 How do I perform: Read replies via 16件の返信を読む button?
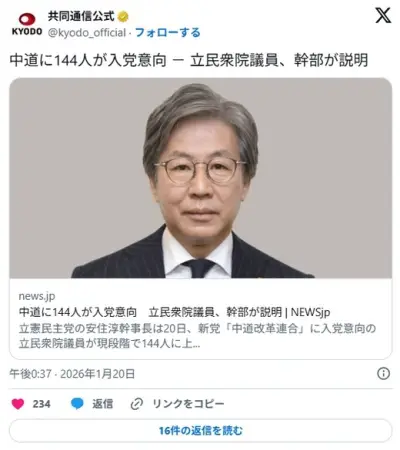[200, 431]
